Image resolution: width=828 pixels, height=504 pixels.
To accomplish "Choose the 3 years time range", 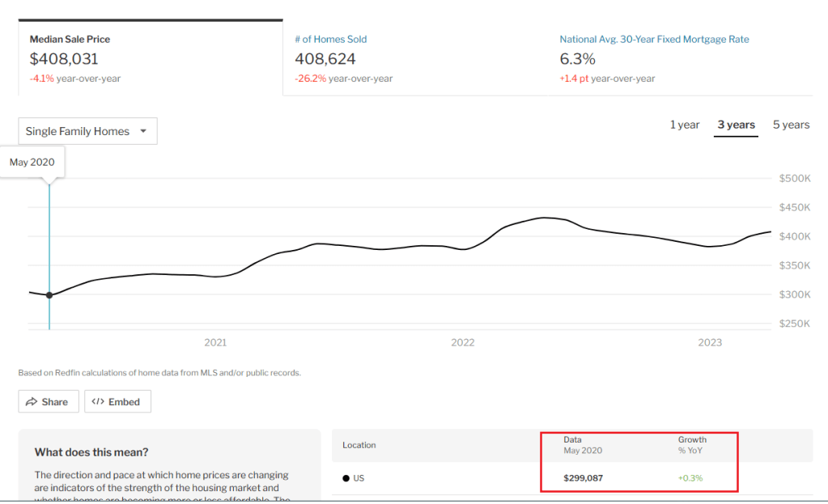I will click(736, 125).
